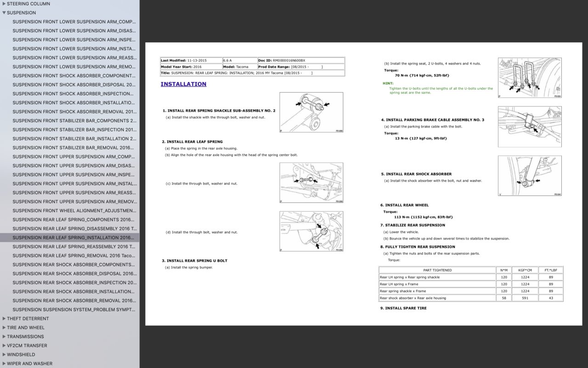588x368 pixels.
Task: Click 'Rear shock absorber x Rear axle housing' row
Action: tap(471, 298)
